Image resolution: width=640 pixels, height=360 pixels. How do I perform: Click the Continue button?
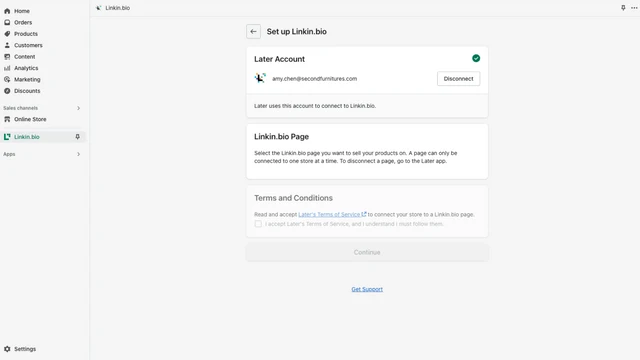tap(367, 252)
